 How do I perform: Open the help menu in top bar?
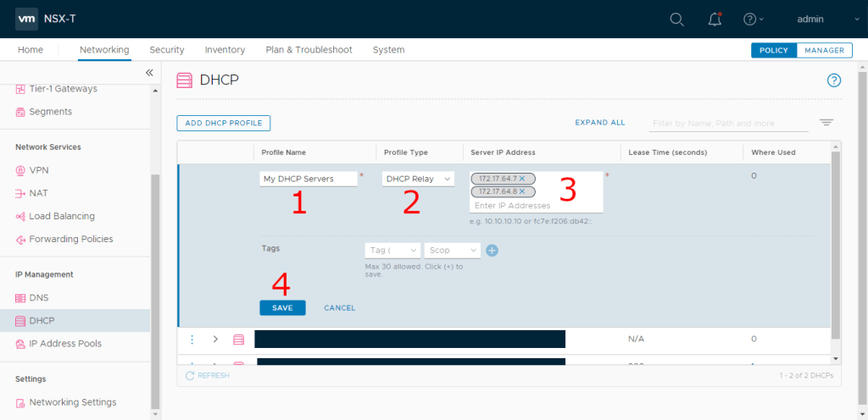(x=753, y=19)
